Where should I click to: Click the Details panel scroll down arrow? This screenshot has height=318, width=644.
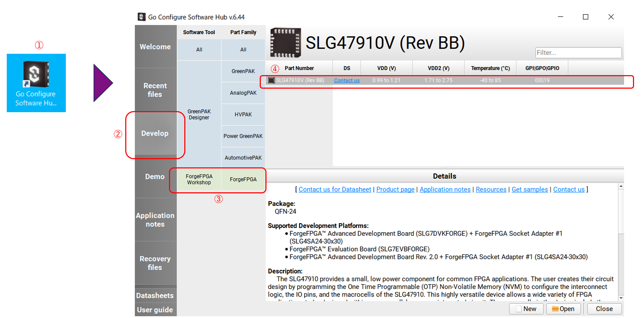point(621,298)
